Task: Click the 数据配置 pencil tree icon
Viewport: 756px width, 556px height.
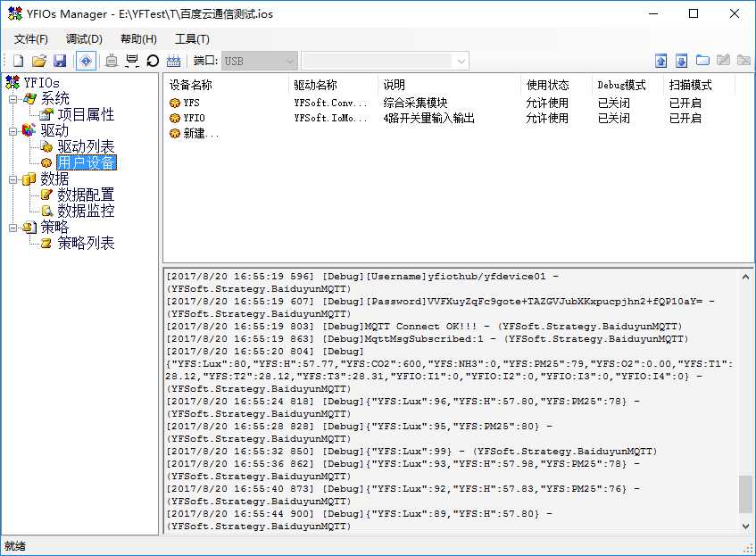Action: (x=46, y=195)
